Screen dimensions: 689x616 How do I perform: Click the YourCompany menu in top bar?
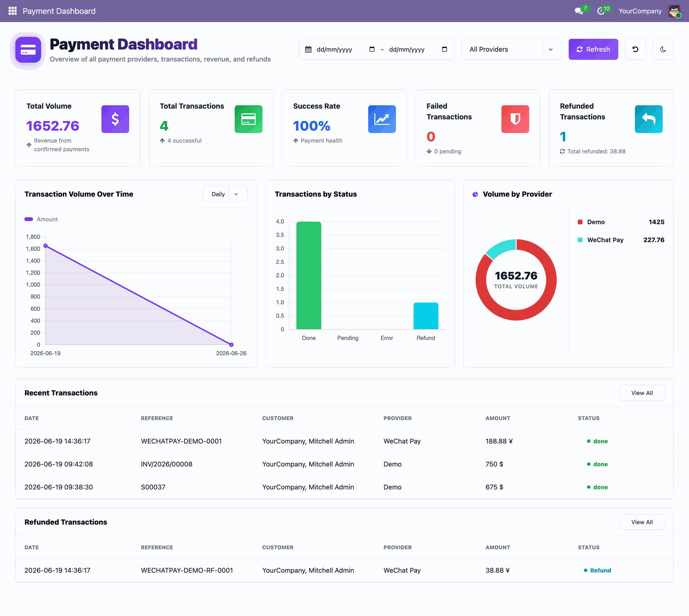pos(640,11)
